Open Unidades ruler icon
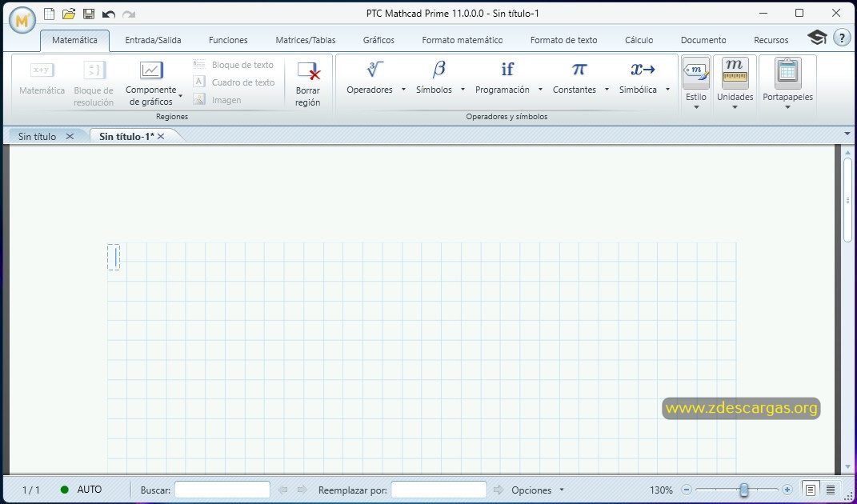Screen dimensions: 857x504 pyautogui.click(x=735, y=74)
